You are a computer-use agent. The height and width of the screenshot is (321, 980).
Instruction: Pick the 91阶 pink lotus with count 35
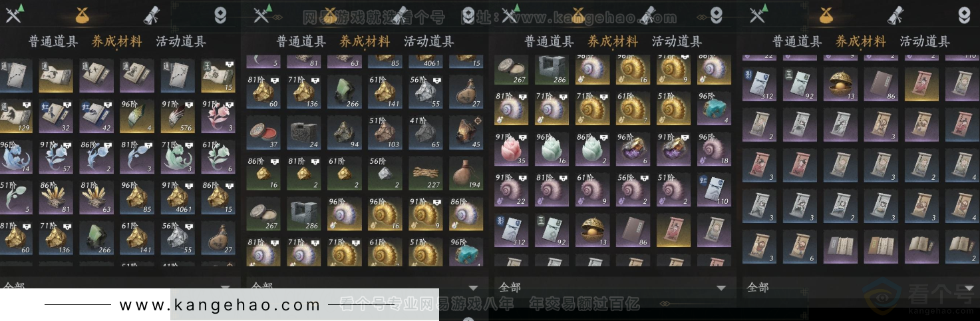tap(510, 149)
